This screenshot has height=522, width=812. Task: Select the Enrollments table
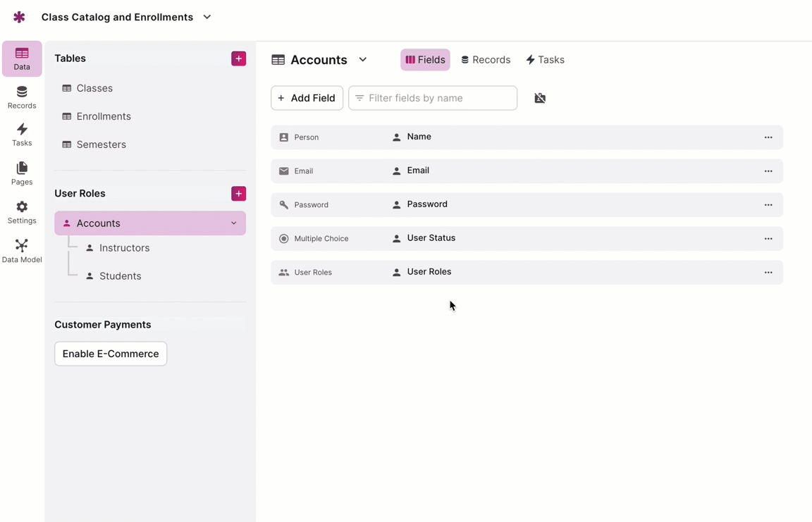tap(104, 116)
